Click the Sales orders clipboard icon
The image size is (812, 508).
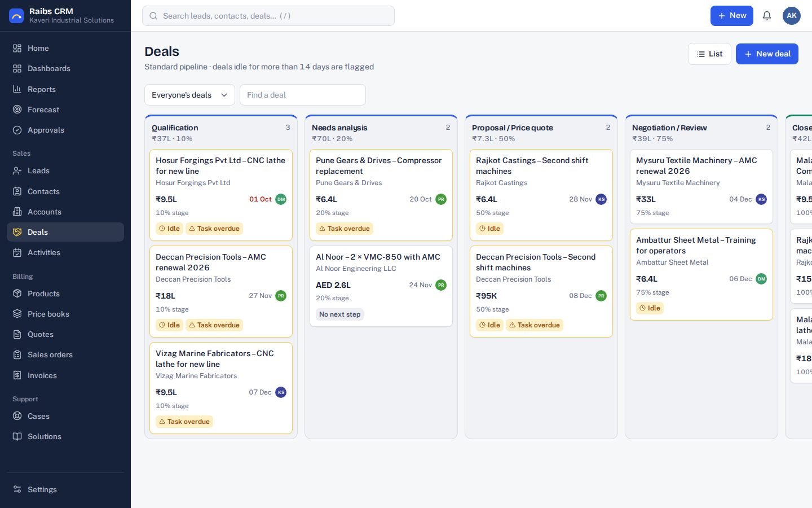[x=17, y=354]
